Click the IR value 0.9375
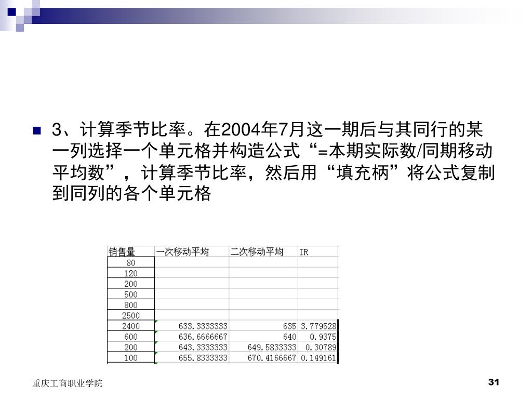The image size is (532, 399). coord(323,337)
